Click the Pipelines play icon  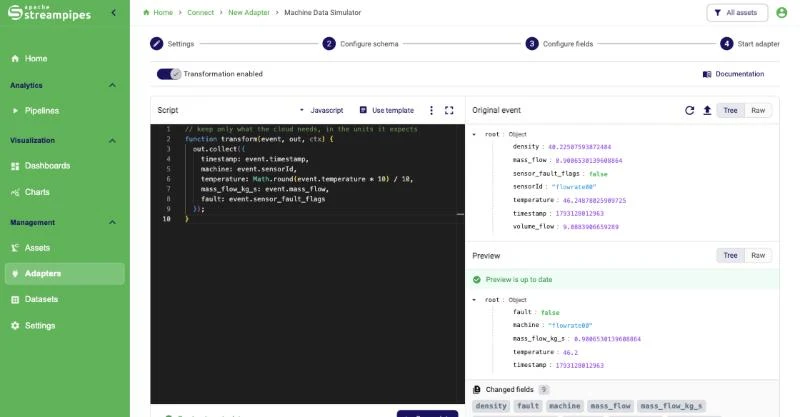15,111
